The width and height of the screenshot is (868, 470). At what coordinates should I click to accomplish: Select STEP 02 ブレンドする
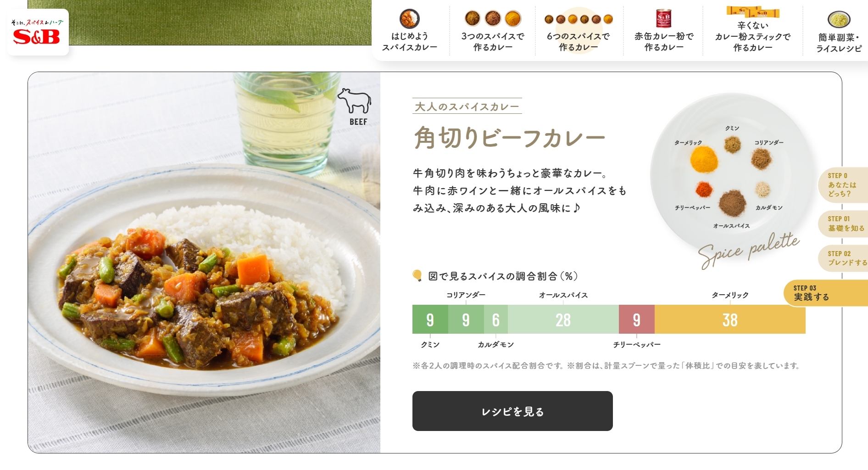point(843,258)
